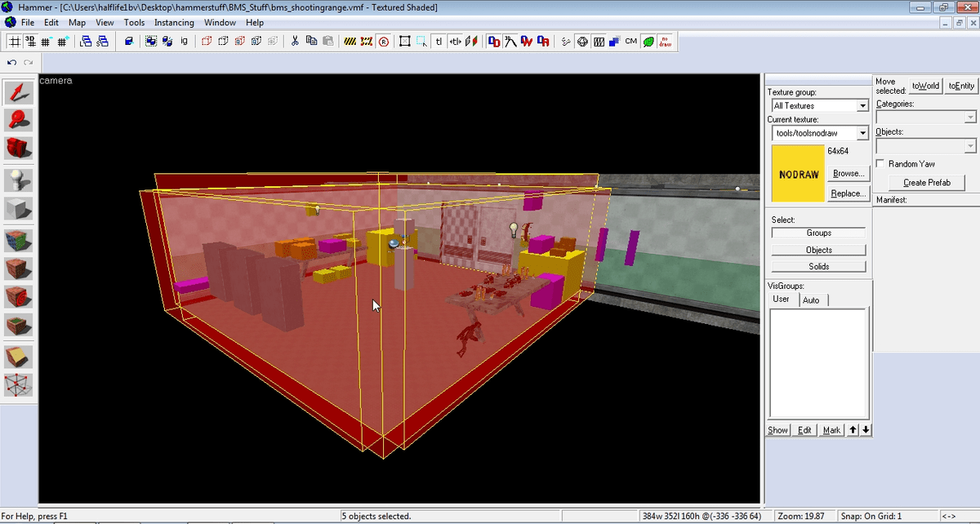This screenshot has height=524, width=980.
Task: Toggle the 2D grid display icon
Action: [x=15, y=41]
